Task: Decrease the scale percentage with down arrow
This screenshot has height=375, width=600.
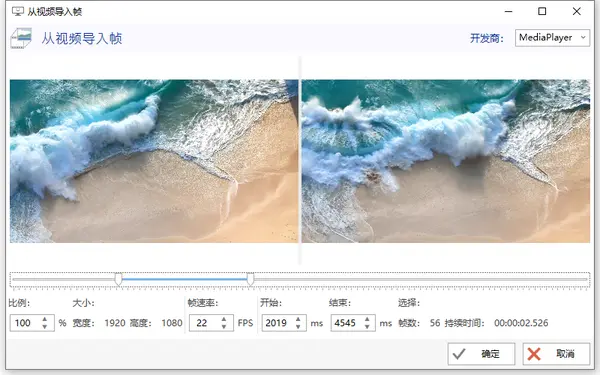Action: coord(45,327)
